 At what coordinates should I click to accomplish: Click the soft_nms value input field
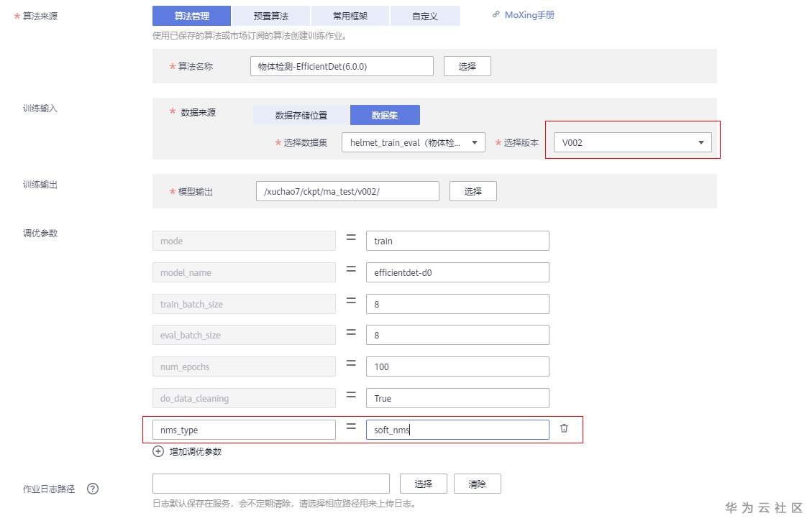457,429
